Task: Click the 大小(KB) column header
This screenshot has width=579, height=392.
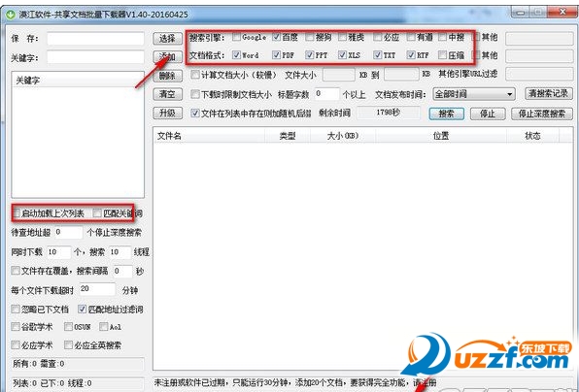Action: coord(343,136)
